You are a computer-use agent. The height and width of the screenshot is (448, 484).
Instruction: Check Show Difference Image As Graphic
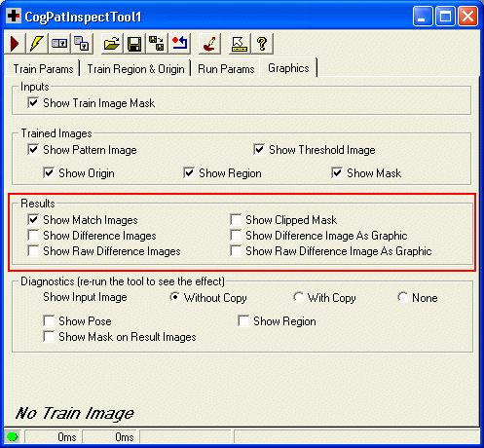click(x=236, y=236)
